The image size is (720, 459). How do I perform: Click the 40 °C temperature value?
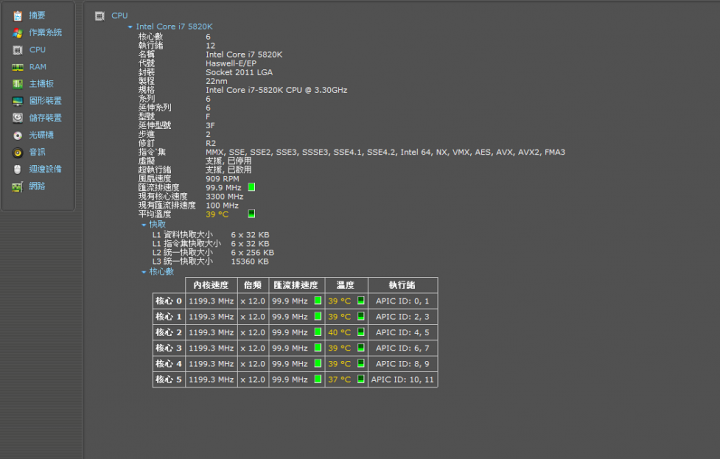point(339,332)
